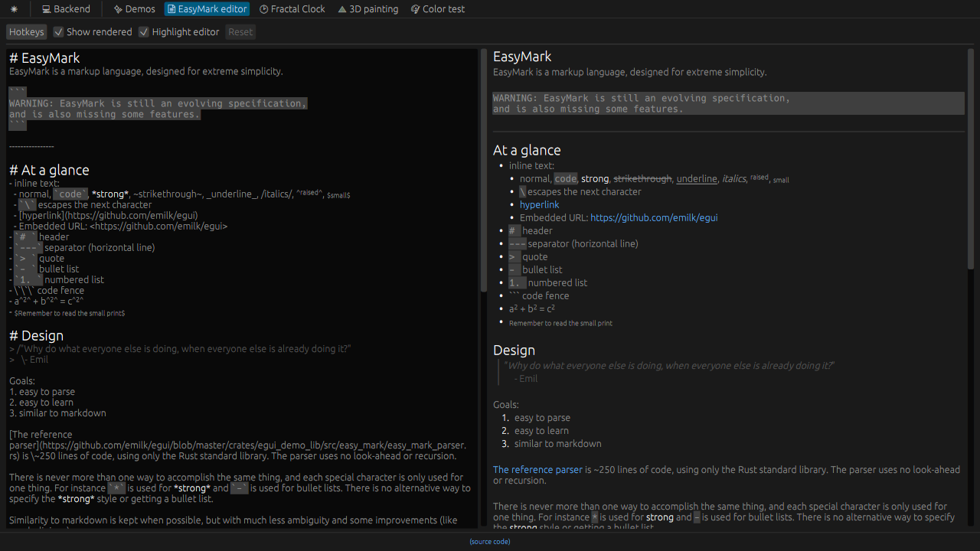Follow the Embedded URL github.com/emilk/egui link

[653, 218]
